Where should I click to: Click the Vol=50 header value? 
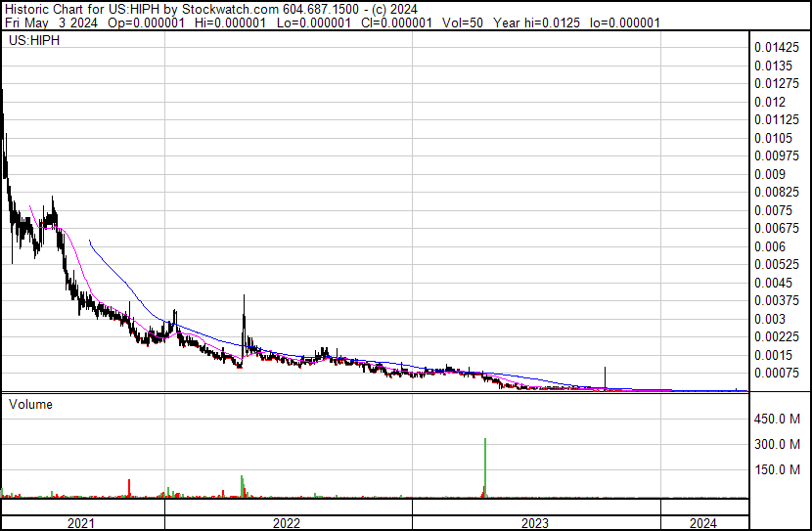pyautogui.click(x=463, y=22)
